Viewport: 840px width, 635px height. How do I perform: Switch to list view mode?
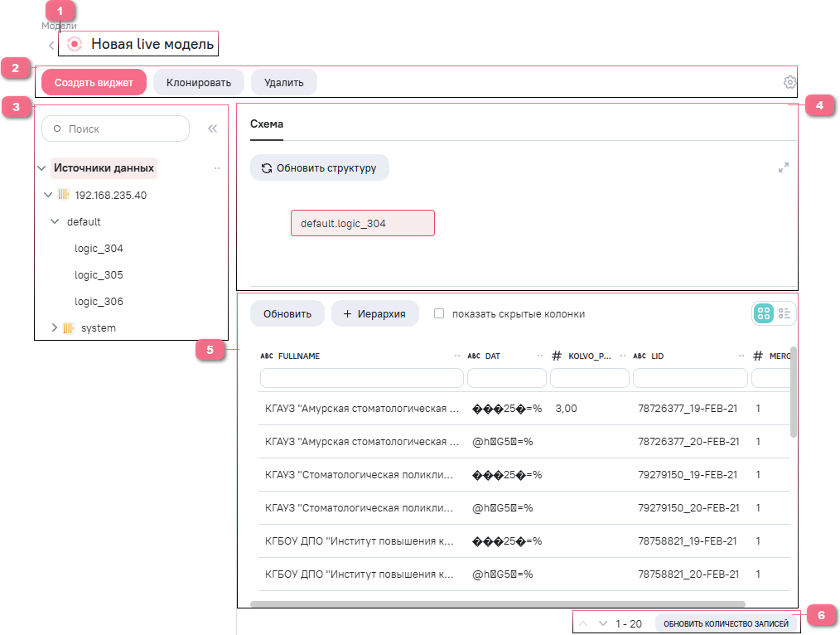click(x=784, y=313)
